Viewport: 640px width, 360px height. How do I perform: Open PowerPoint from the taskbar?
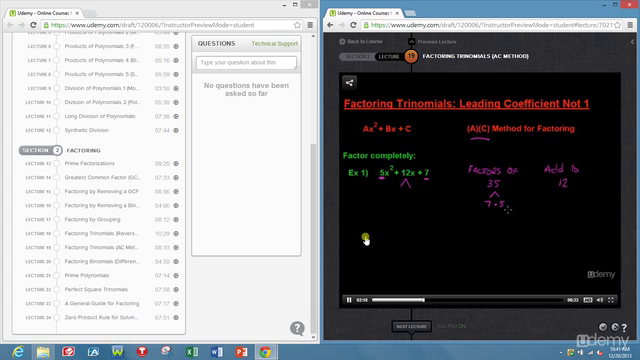coord(242,352)
